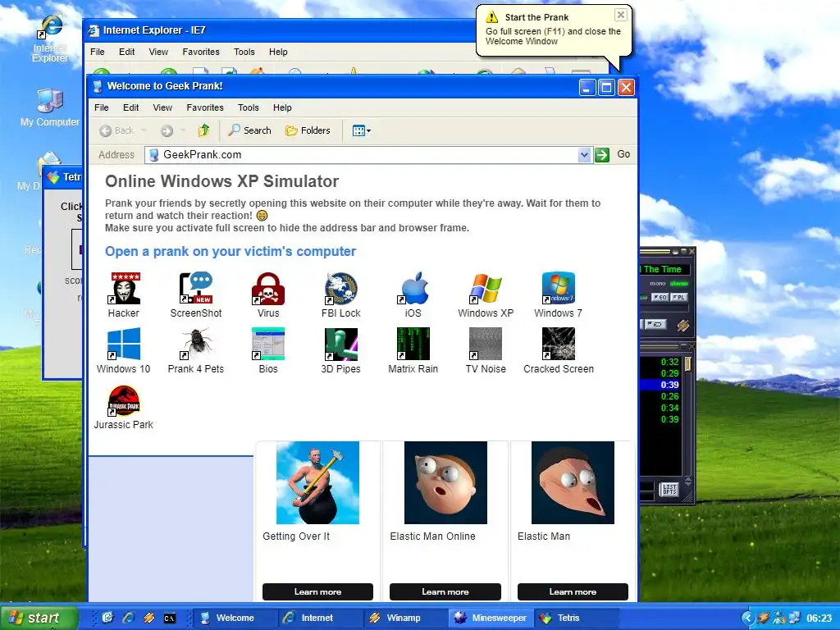Open My Computer desktop icon
Viewport: 840px width, 630px height.
[50, 107]
